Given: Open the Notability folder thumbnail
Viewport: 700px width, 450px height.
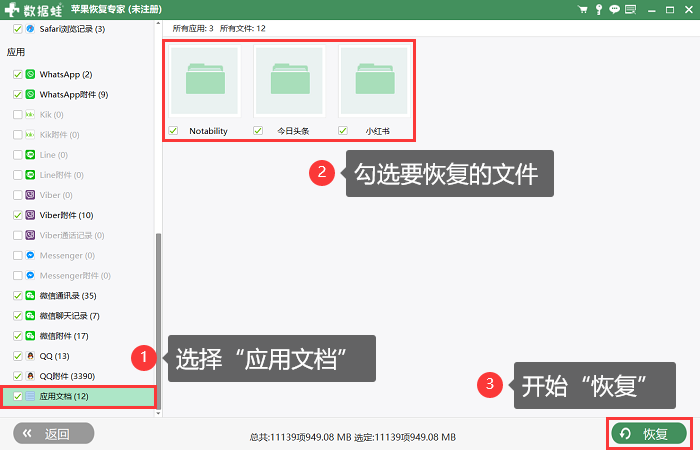Looking at the screenshot, I should click(x=204, y=81).
